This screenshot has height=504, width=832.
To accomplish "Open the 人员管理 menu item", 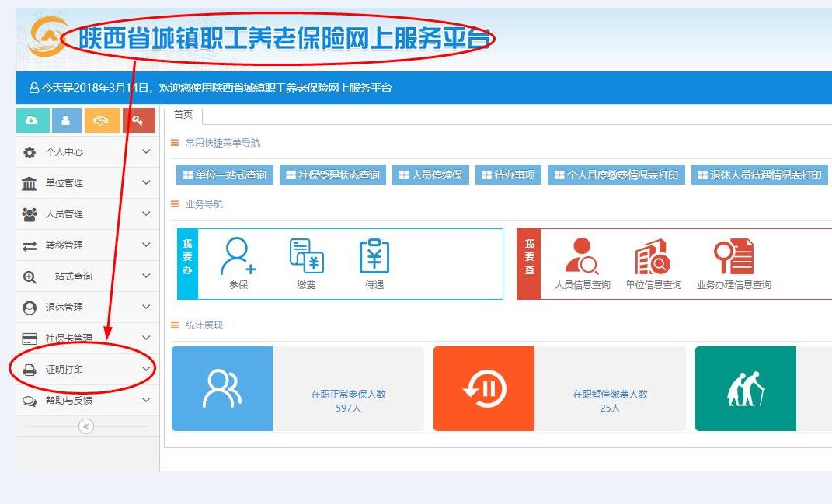I will click(x=88, y=214).
